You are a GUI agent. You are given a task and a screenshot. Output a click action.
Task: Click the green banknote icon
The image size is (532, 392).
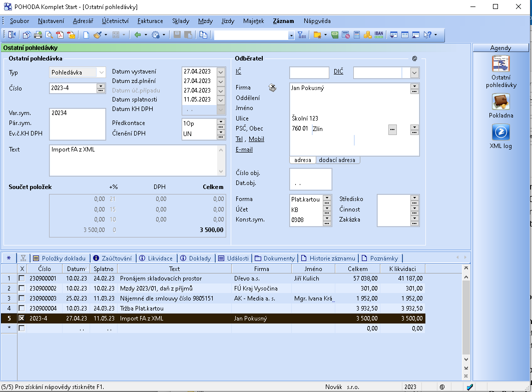click(335, 34)
